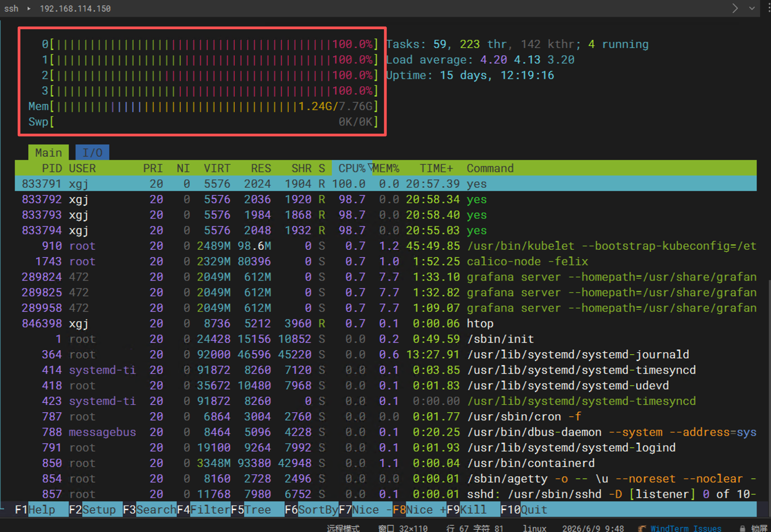Click the F9 Kill button

click(473, 510)
